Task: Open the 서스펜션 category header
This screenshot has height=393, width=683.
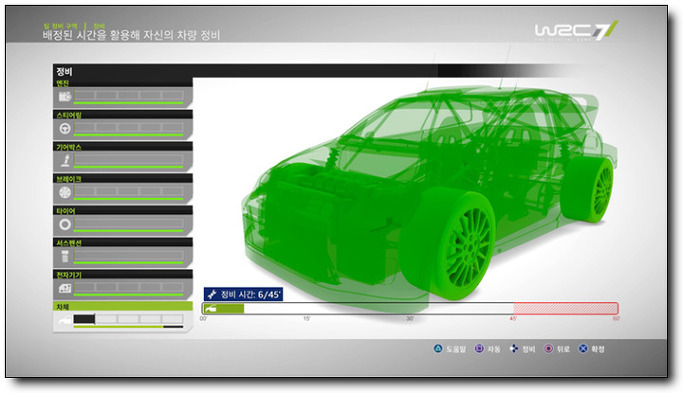Action: pos(123,243)
